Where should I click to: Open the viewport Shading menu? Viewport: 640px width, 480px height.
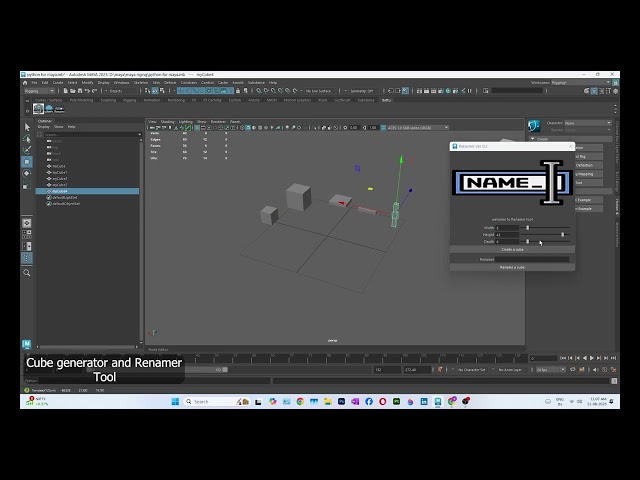pos(167,122)
